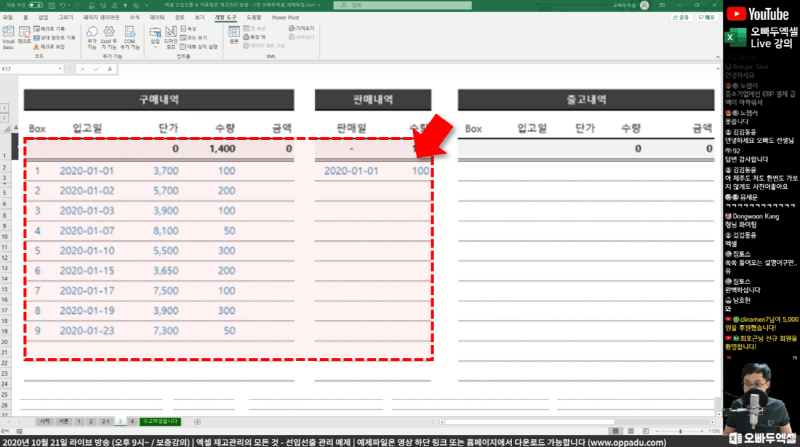Open the Visual Basic editor

click(x=8, y=37)
